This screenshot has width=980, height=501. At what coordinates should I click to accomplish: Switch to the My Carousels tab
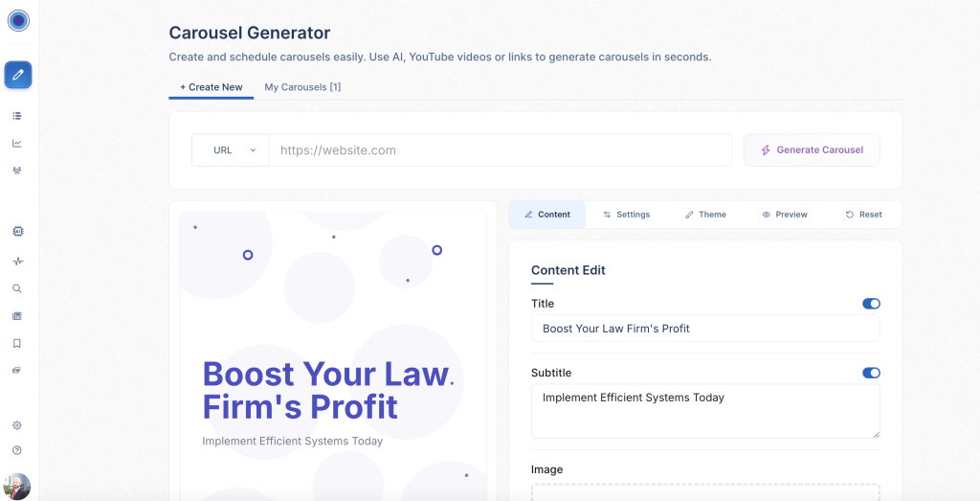click(x=302, y=87)
